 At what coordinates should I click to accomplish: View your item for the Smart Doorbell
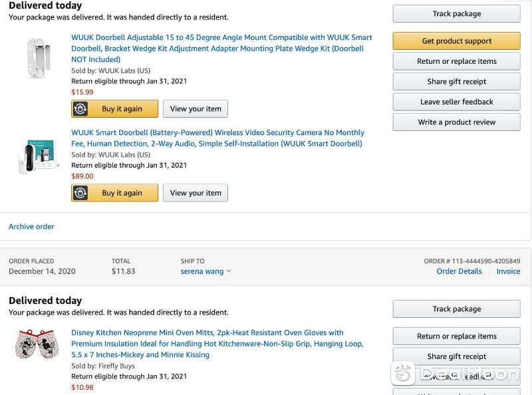tap(196, 193)
